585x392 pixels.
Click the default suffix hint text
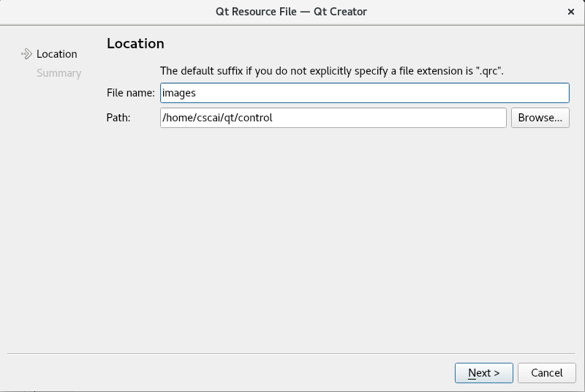[332, 71]
